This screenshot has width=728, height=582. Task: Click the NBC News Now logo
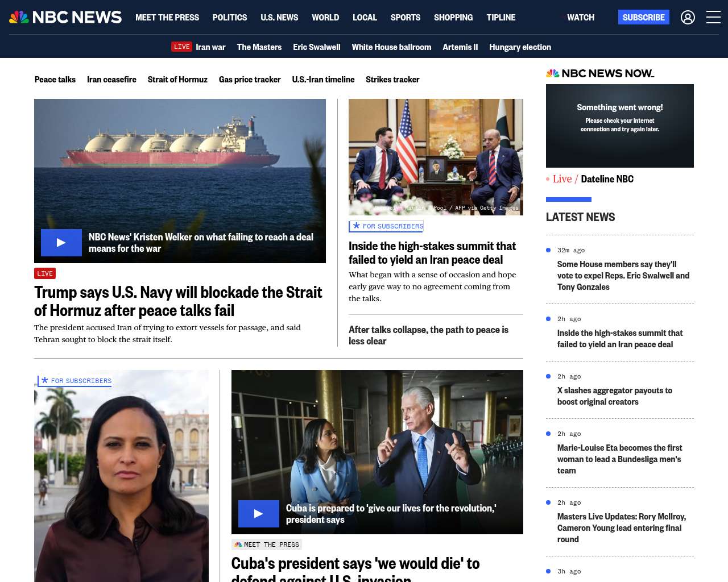point(600,73)
